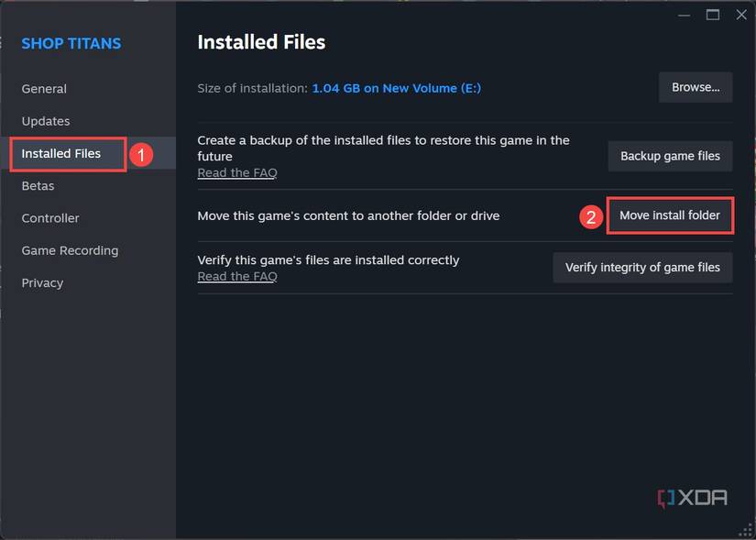Open Read the FAQ link under backup
756x540 pixels.
coord(237,172)
